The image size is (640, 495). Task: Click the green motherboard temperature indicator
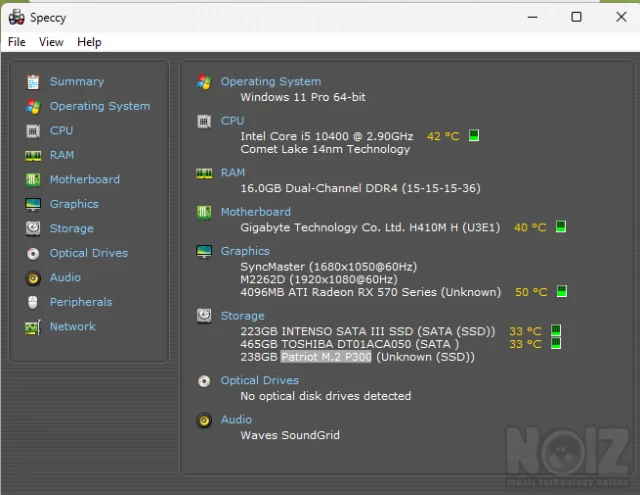pyautogui.click(x=561, y=226)
